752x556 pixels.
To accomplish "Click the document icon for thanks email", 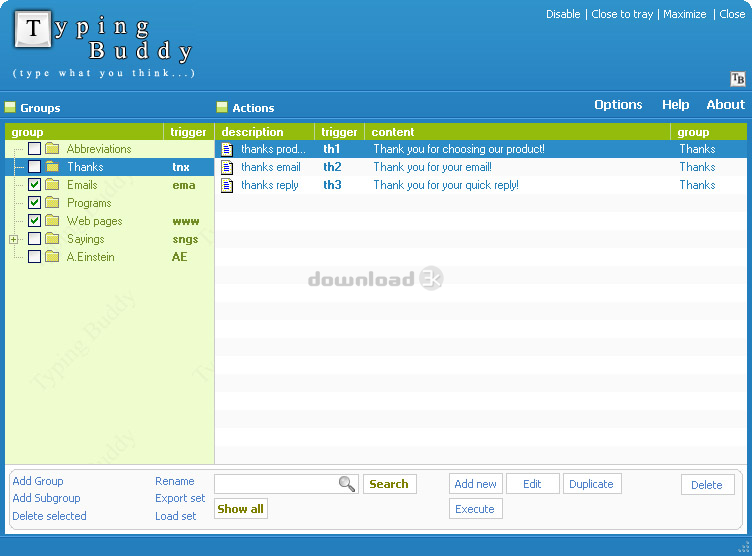I will point(227,167).
